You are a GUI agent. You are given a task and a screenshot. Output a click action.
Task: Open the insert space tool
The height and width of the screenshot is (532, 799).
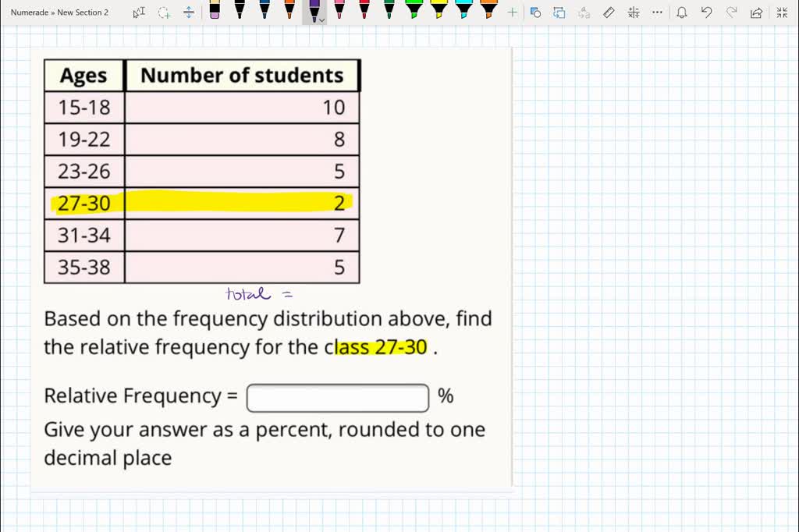coord(187,12)
